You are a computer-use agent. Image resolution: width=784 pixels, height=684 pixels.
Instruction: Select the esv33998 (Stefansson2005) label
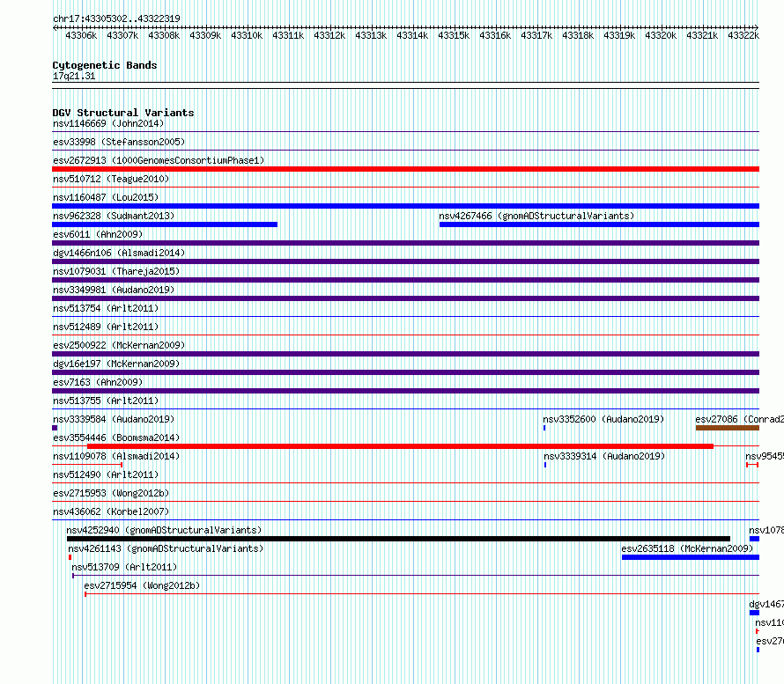pos(119,142)
